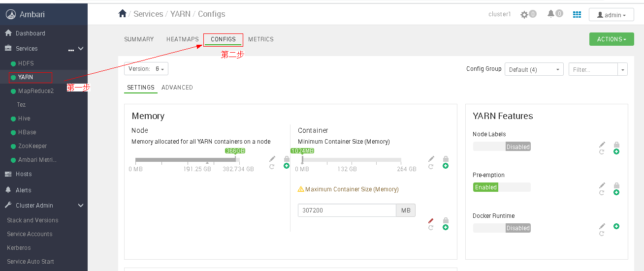Click lock icon for Maximum Container Size
Screen dimensions: 644x271
pyautogui.click(x=446, y=220)
